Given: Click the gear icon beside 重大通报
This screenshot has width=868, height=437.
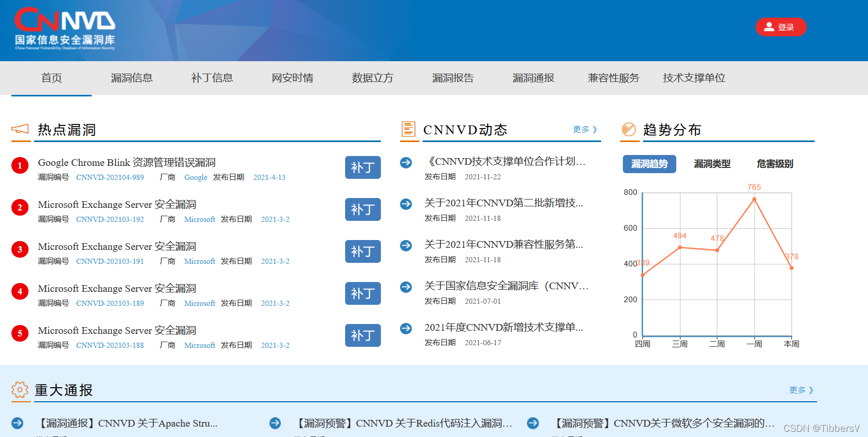Looking at the screenshot, I should [x=20, y=390].
